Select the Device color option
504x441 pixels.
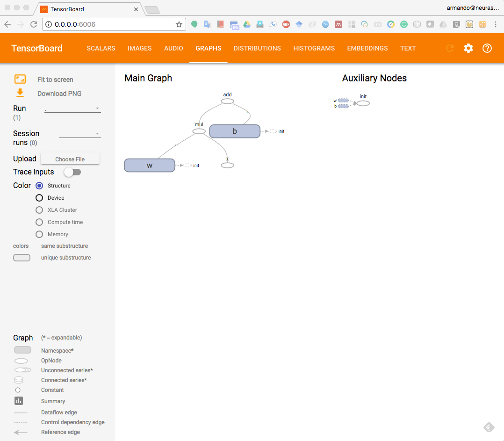(40, 198)
